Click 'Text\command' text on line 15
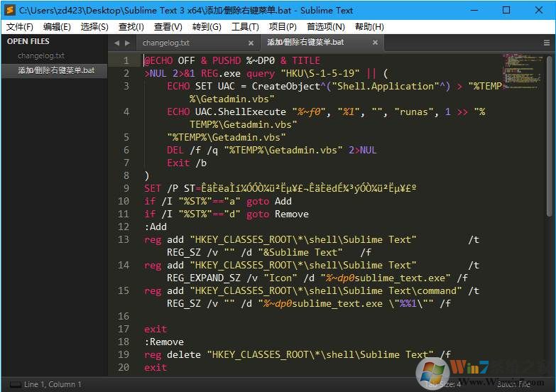556x392 pixels. (423, 290)
